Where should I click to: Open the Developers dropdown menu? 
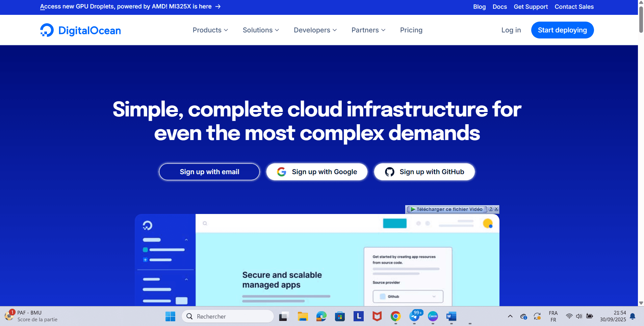pyautogui.click(x=315, y=30)
